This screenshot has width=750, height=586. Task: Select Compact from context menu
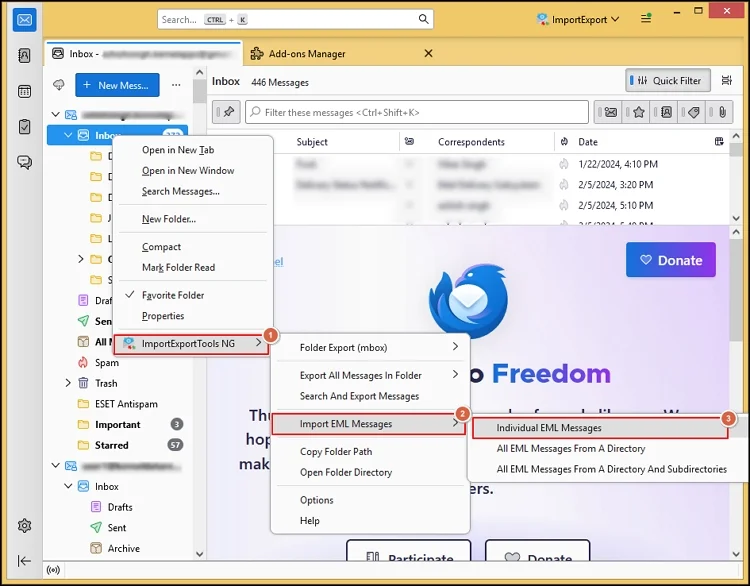[x=193, y=246]
